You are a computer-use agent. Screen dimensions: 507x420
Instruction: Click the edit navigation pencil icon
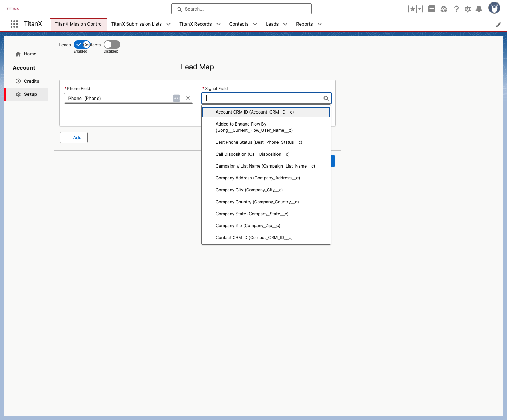[x=498, y=24]
